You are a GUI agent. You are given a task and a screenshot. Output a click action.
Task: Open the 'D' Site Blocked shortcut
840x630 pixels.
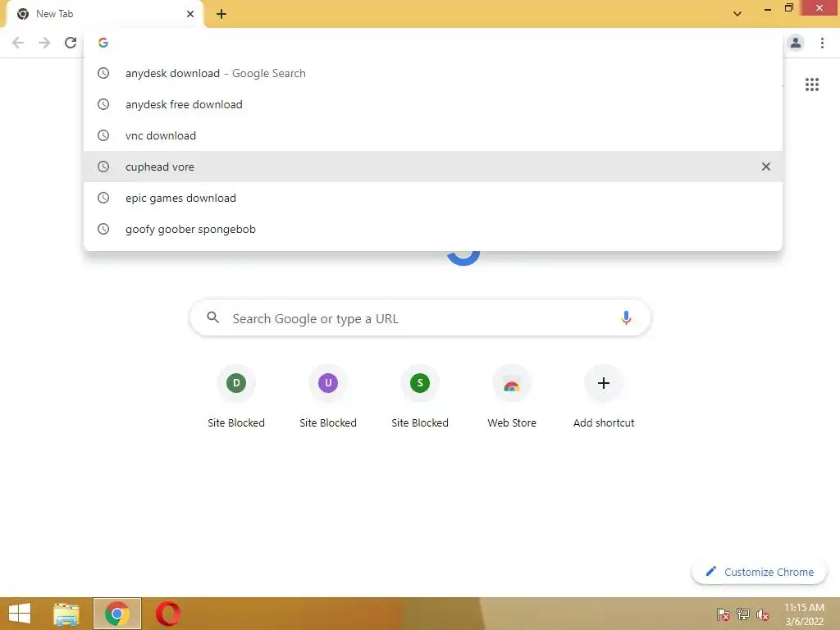point(236,396)
